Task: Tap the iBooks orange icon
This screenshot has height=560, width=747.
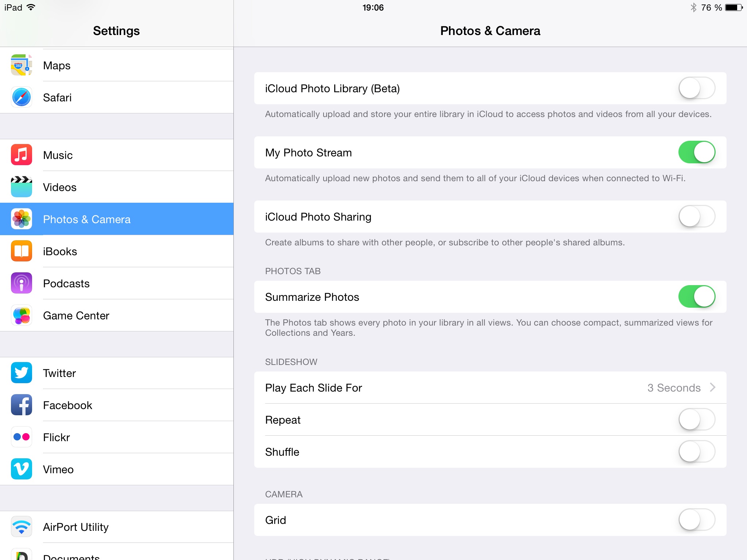Action: click(22, 251)
